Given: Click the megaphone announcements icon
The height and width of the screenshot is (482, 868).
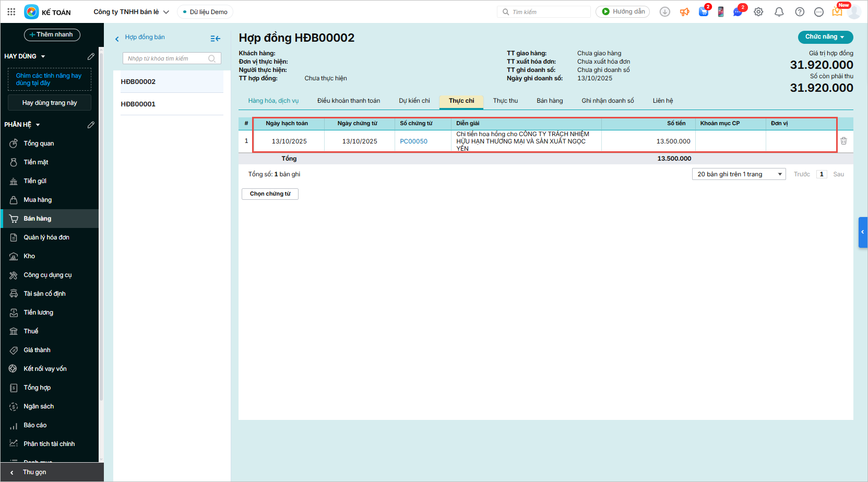Looking at the screenshot, I should click(x=684, y=12).
